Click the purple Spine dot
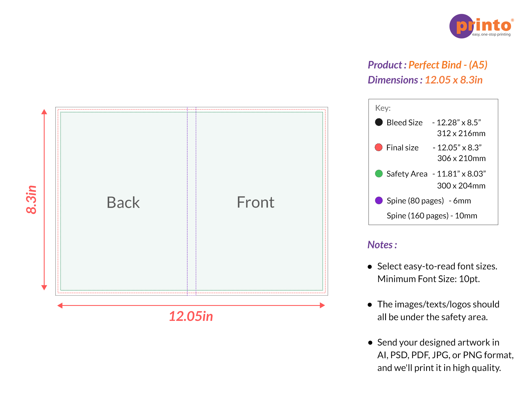This screenshot has width=532, height=399. pyautogui.click(x=379, y=200)
